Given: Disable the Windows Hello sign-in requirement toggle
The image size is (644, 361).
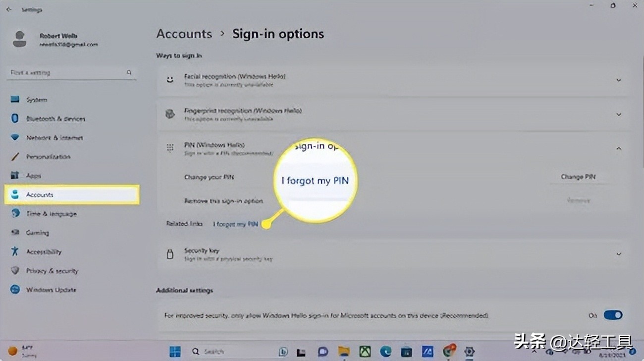Looking at the screenshot, I should pyautogui.click(x=613, y=315).
